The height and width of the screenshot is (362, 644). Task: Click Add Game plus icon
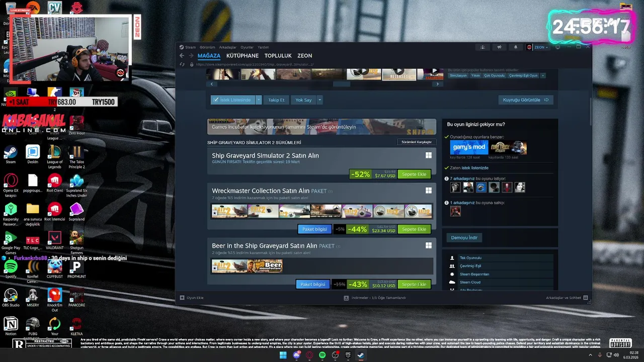click(x=182, y=298)
